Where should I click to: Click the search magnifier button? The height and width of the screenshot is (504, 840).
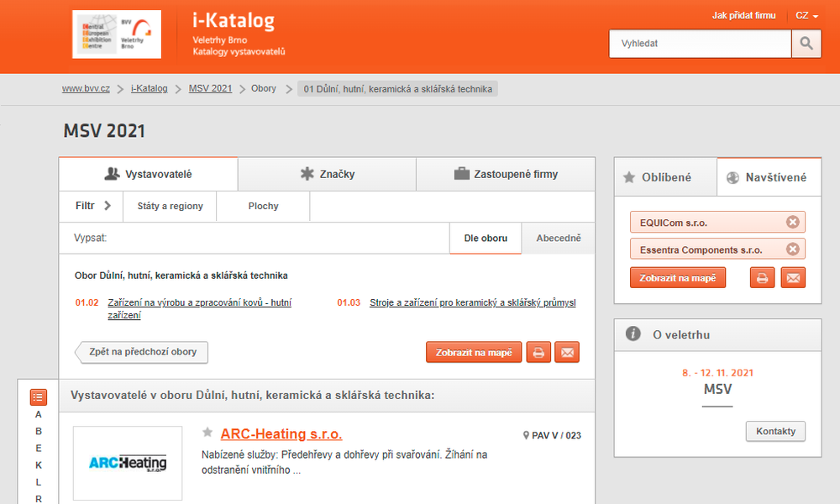tap(806, 44)
